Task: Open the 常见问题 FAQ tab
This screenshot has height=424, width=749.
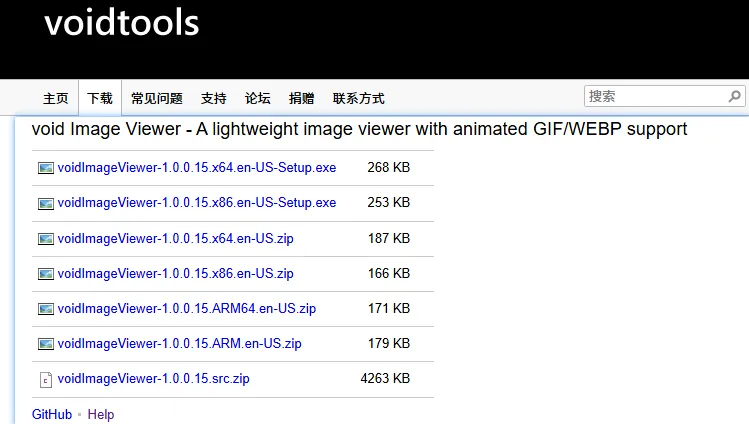Action: 157,98
